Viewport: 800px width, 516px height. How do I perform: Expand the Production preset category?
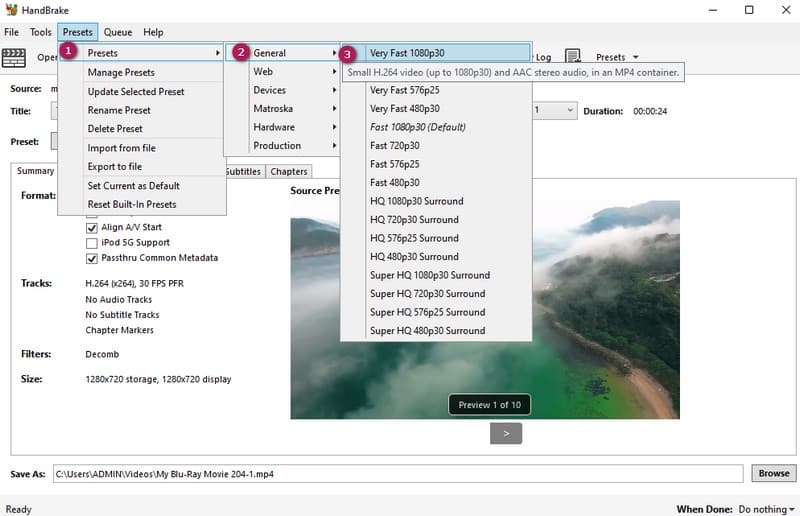[x=282, y=145]
